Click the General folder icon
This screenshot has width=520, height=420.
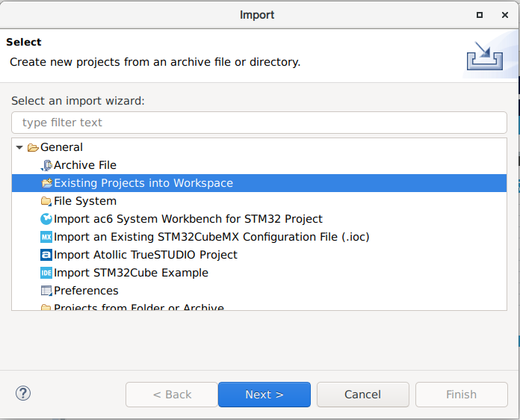33,147
